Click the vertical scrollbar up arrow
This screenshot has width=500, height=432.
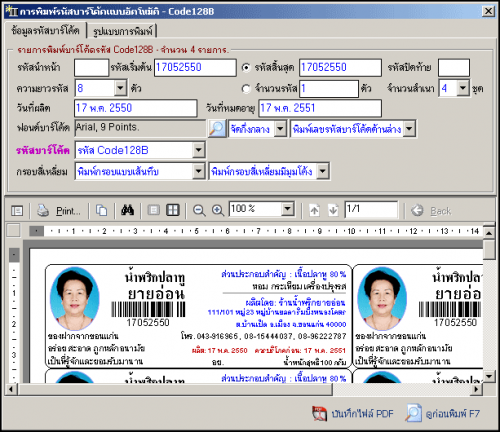489,233
